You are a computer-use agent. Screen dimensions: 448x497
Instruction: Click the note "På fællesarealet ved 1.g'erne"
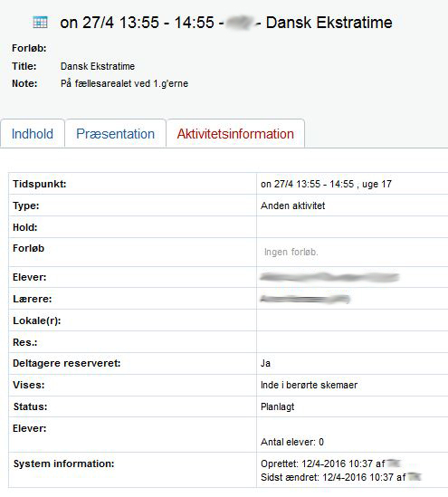point(124,83)
